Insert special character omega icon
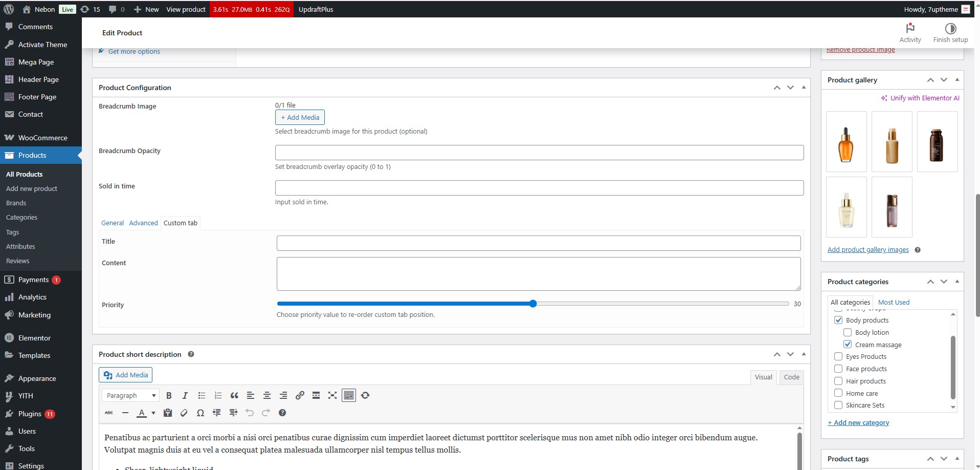 click(201, 413)
